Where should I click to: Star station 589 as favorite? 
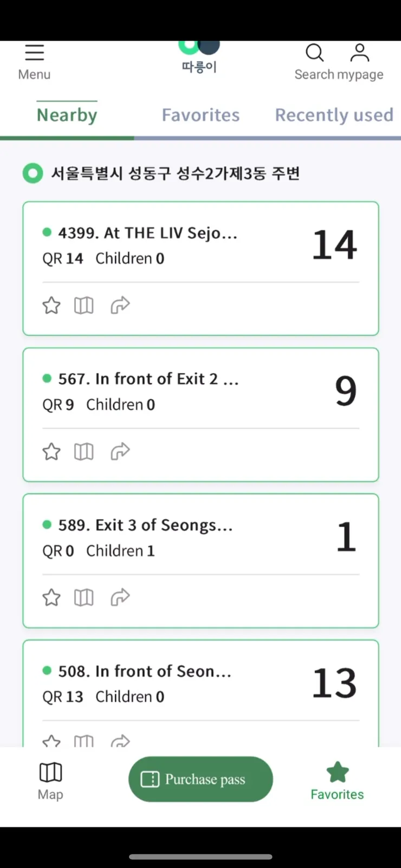click(x=51, y=598)
